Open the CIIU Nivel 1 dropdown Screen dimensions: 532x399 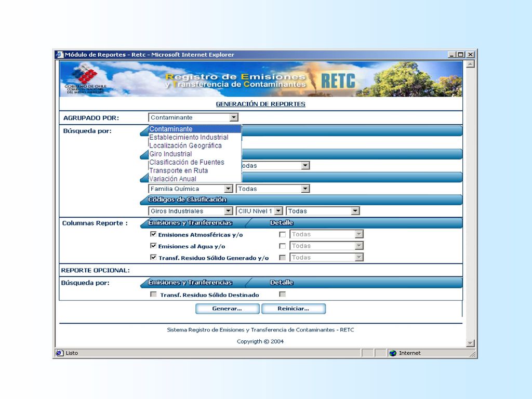pos(259,211)
